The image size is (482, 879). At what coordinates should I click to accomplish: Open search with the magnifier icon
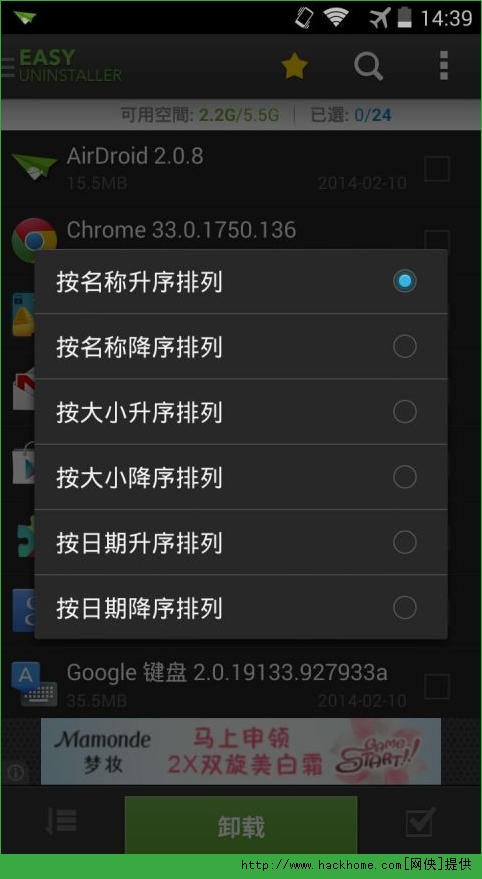368,67
